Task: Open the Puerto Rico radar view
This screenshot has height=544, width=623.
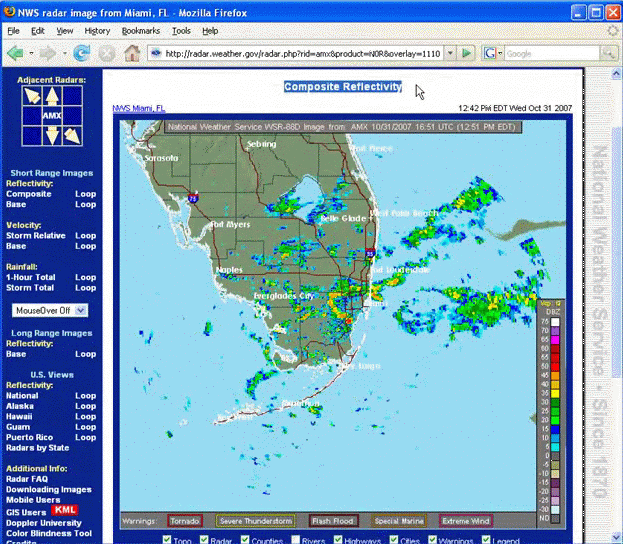Action: [29, 437]
